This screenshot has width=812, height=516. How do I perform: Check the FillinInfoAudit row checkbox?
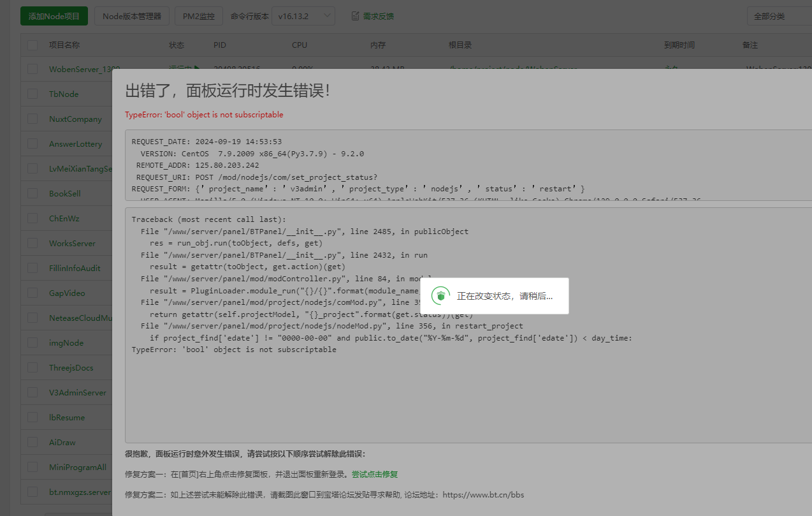point(33,268)
